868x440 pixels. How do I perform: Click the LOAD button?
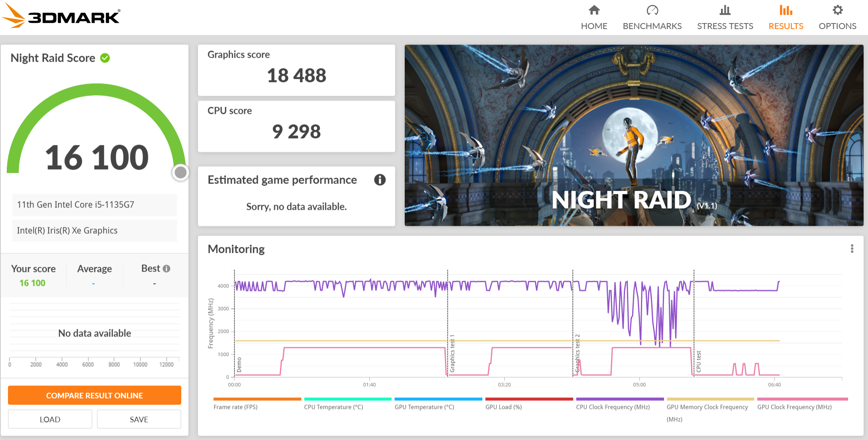click(x=50, y=419)
